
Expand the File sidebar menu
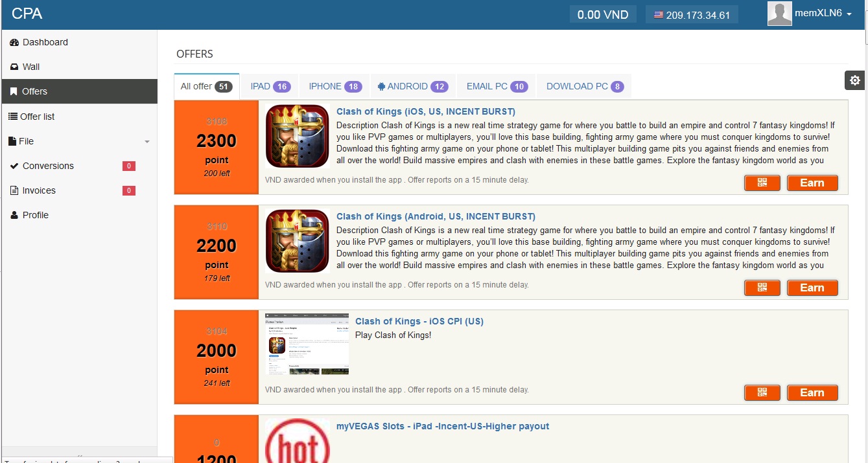[x=79, y=141]
